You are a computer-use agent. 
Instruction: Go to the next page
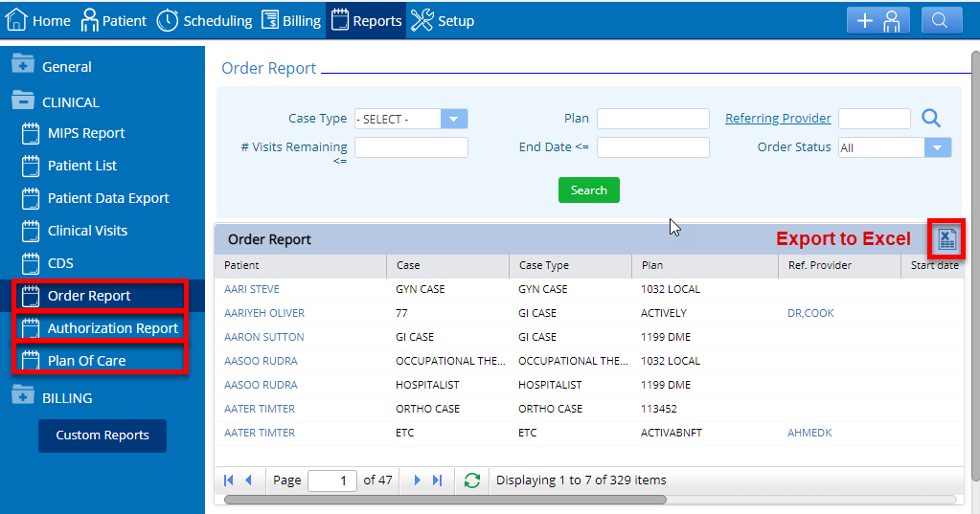point(417,480)
